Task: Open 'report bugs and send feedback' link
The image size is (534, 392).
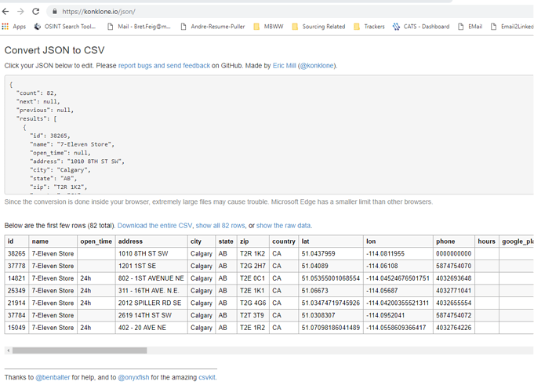Action: tap(164, 66)
